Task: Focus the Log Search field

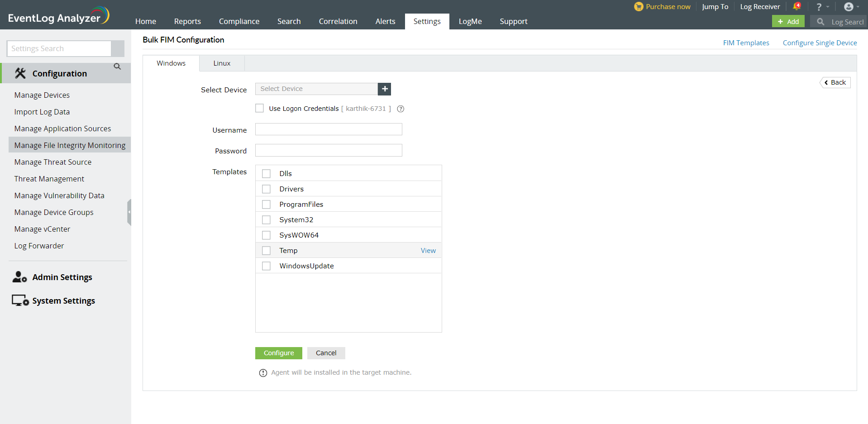Action: click(x=847, y=22)
